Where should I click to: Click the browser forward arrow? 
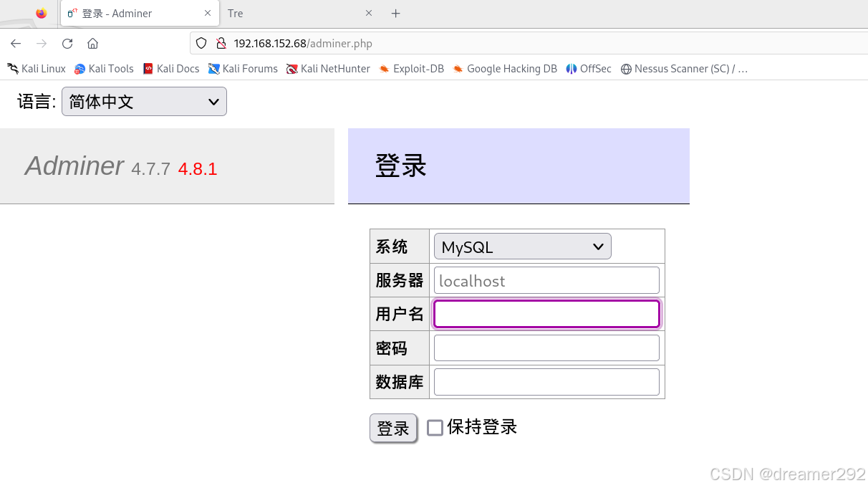tap(42, 44)
